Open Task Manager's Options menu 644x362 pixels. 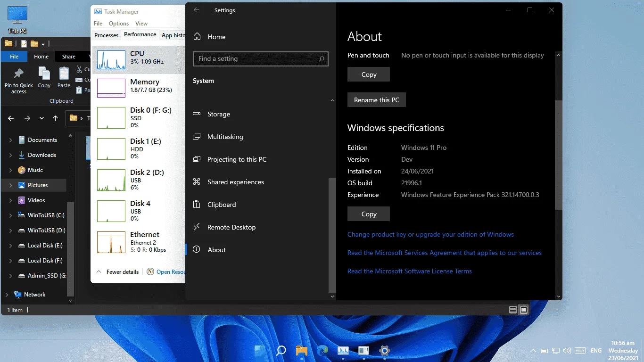coord(119,24)
